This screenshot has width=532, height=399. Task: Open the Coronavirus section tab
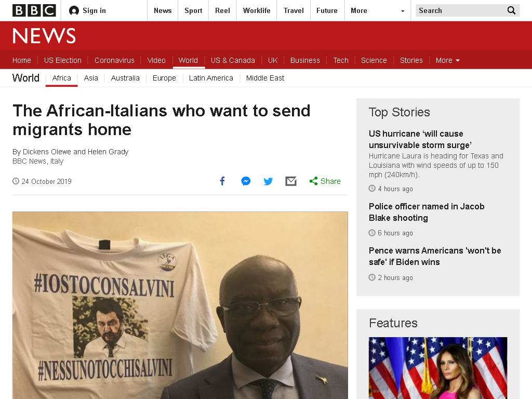(114, 60)
